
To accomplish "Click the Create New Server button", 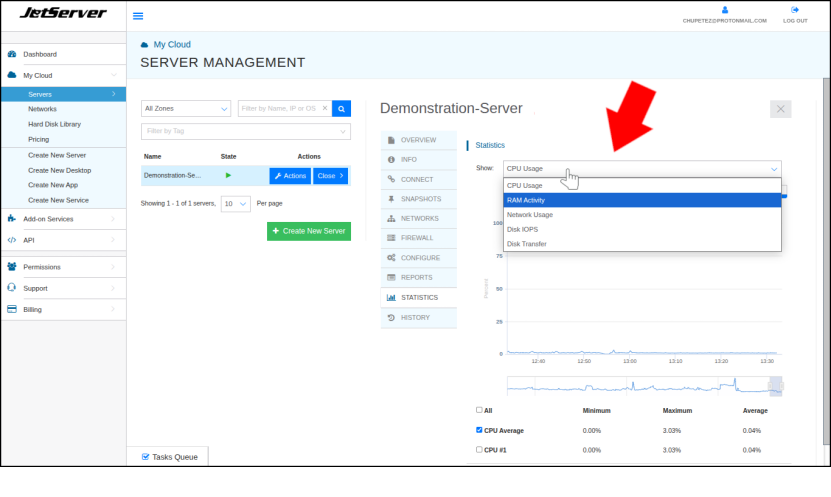I will (309, 231).
